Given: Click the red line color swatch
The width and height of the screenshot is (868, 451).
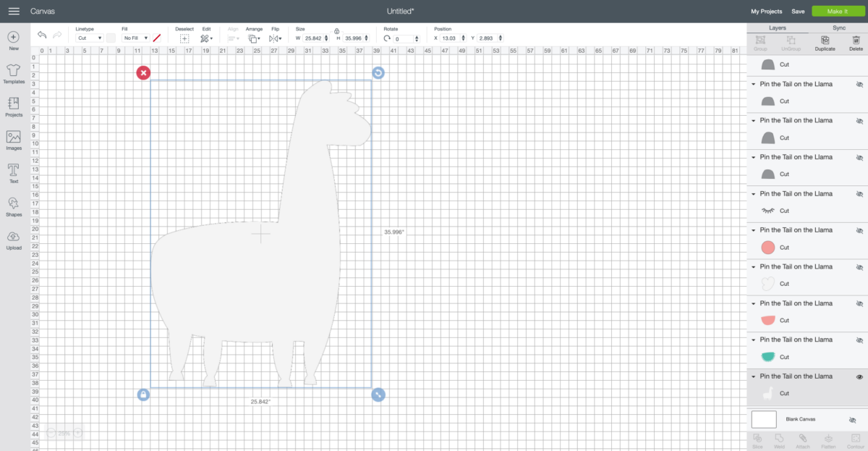Looking at the screenshot, I should click(157, 37).
